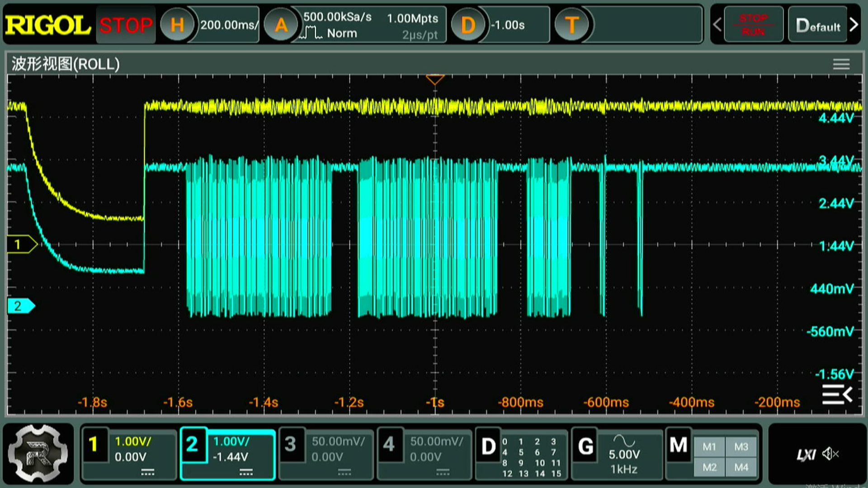Image resolution: width=868 pixels, height=488 pixels.
Task: Click the Default button
Action: pos(818,25)
